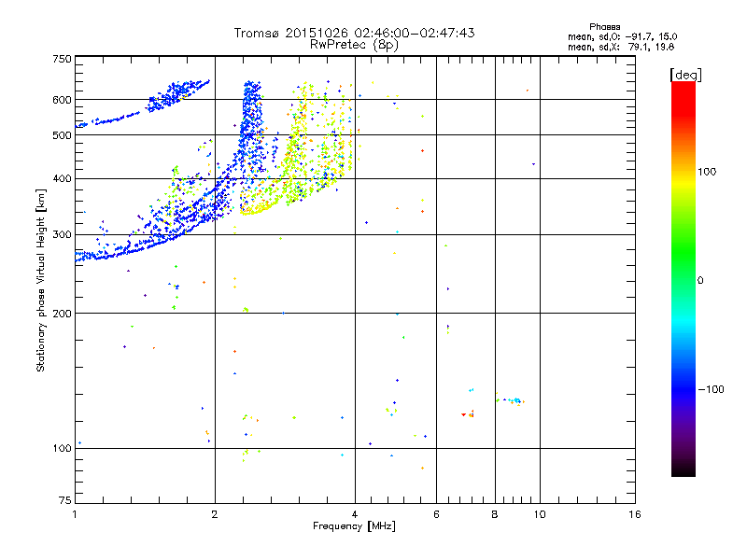This screenshot has height=560, width=747.
Task: Select the 'RwPretec (8p)' subtitle text
Action: 354,45
